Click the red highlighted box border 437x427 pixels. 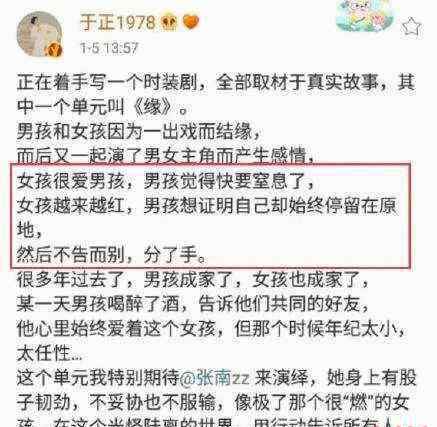211,164
